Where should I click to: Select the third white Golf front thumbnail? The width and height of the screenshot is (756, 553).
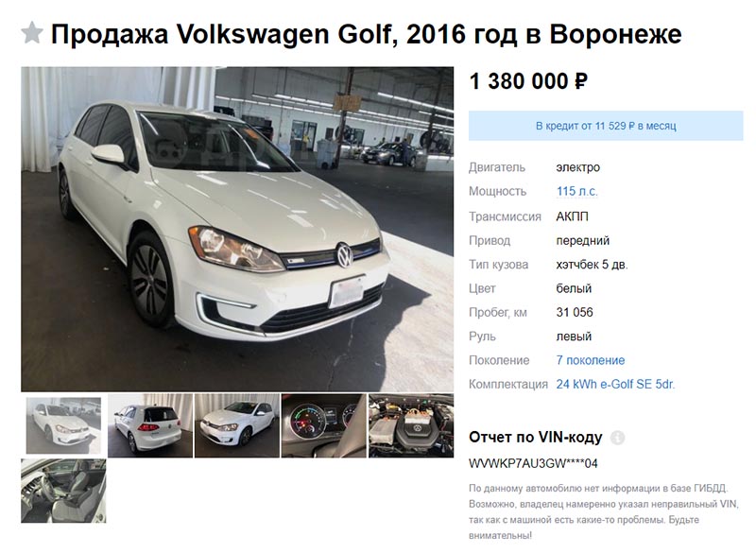pyautogui.click(x=237, y=425)
